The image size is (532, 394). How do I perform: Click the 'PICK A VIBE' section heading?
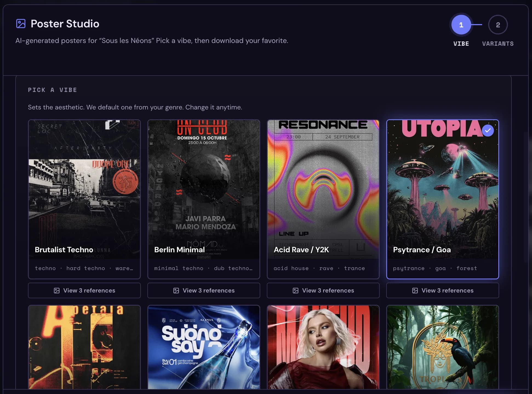[x=52, y=90]
